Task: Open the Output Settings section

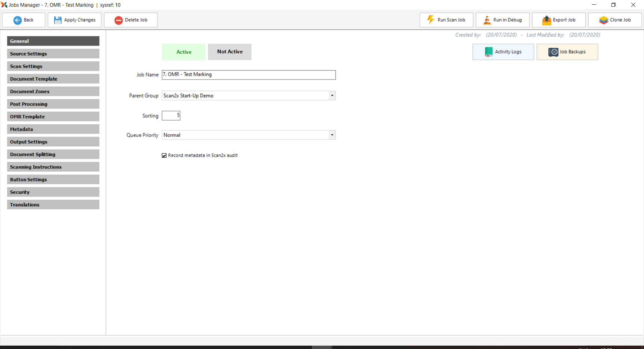Action: click(53, 142)
